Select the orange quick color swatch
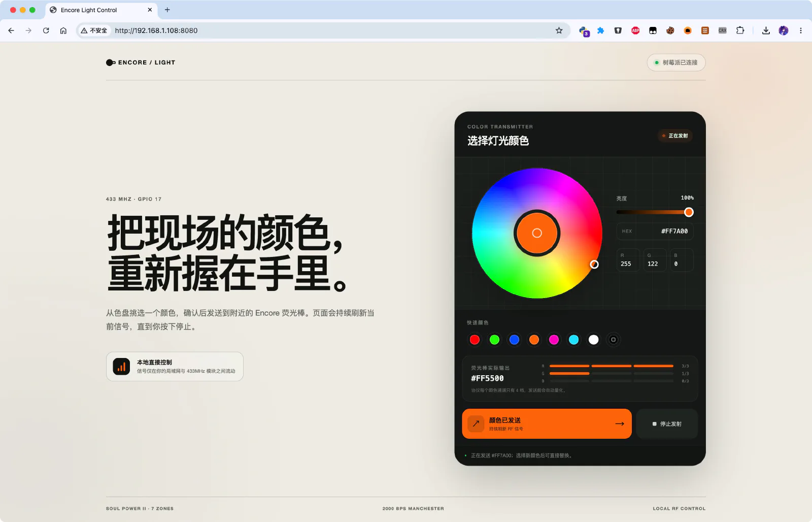Screen dimensions: 812x522 pyautogui.click(x=534, y=340)
